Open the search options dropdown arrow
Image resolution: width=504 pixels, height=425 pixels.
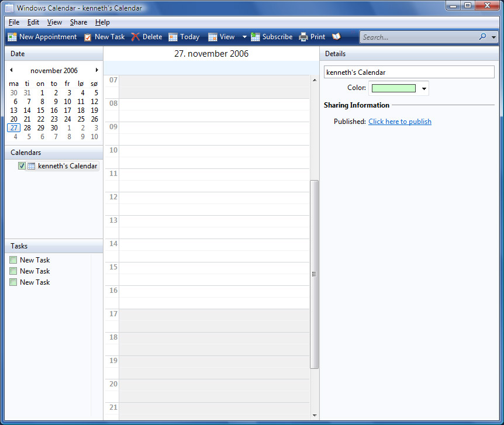pyautogui.click(x=493, y=37)
